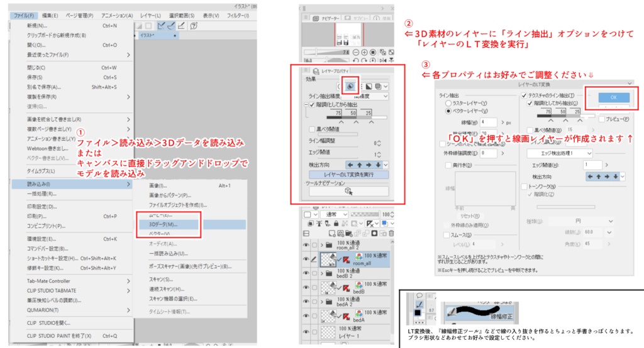This screenshot has width=644, height=348.
Task: Enable the 奥行き checkbox
Action: [448, 165]
